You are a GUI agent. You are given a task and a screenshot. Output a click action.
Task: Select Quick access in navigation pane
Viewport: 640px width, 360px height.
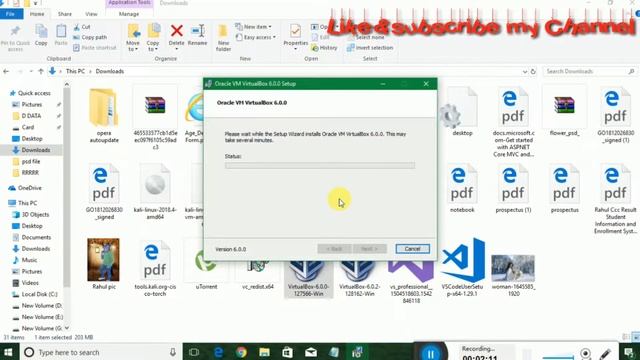(x=34, y=93)
